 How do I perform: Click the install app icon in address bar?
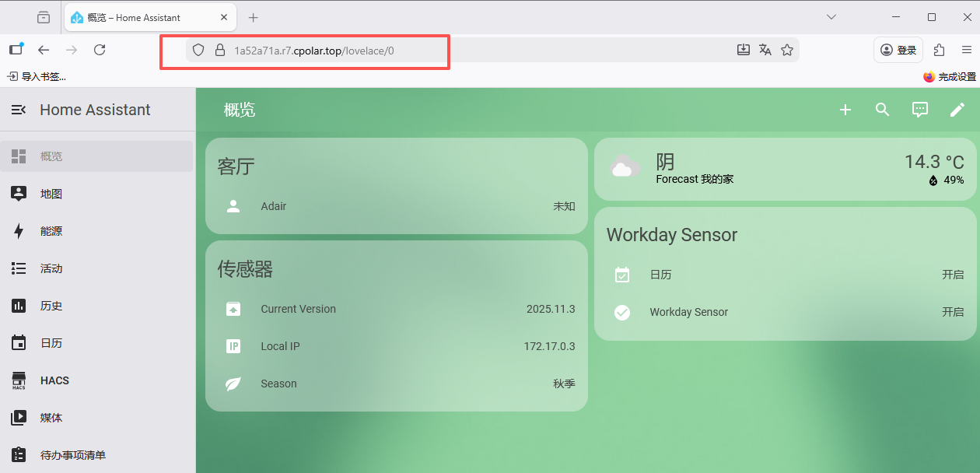[x=744, y=50]
